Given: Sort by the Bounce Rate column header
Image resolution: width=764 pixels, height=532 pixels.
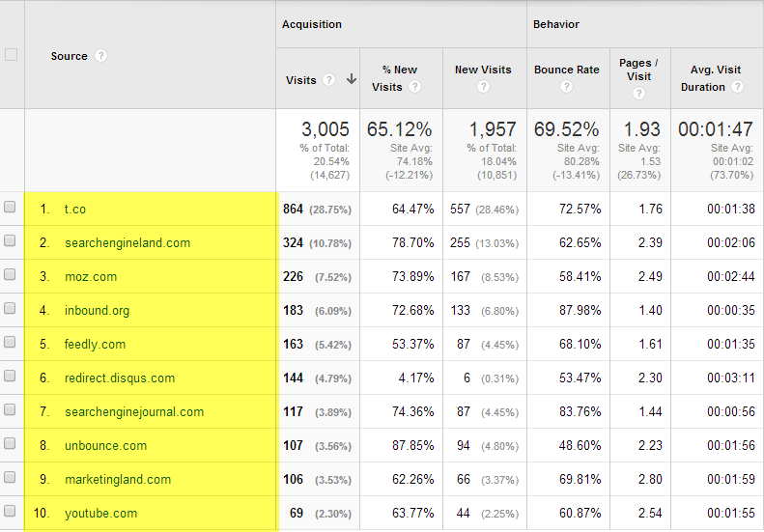Looking at the screenshot, I should (x=567, y=70).
